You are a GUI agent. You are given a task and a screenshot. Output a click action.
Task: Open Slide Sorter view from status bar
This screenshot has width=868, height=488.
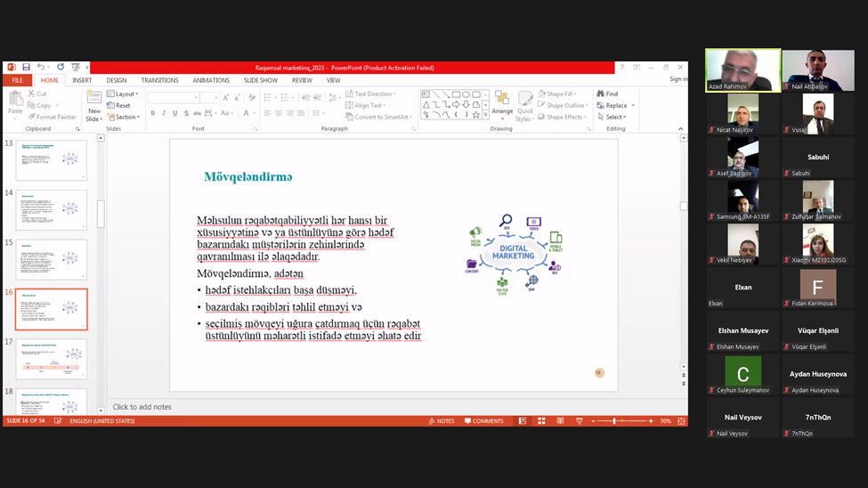click(x=540, y=421)
